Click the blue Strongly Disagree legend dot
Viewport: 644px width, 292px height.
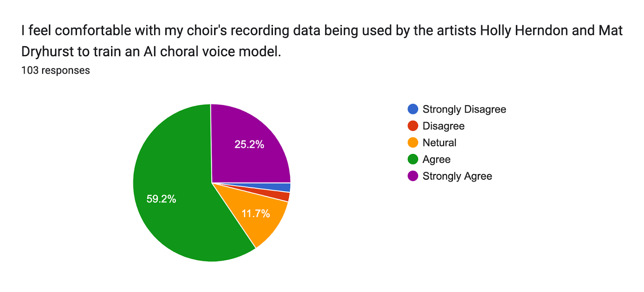(x=413, y=109)
